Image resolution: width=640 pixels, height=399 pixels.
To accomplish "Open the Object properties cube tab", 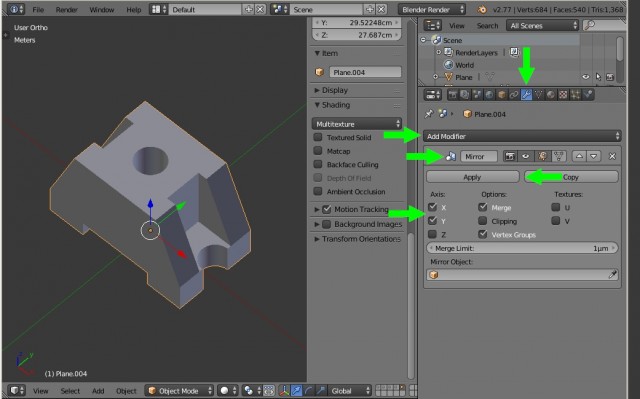I will pos(502,95).
